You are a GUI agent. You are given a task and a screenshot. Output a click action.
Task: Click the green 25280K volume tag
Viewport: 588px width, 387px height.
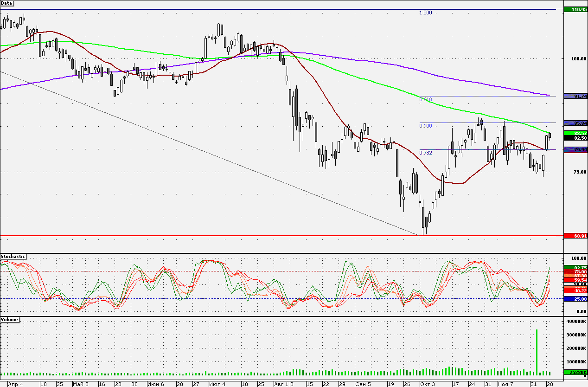click(575, 372)
